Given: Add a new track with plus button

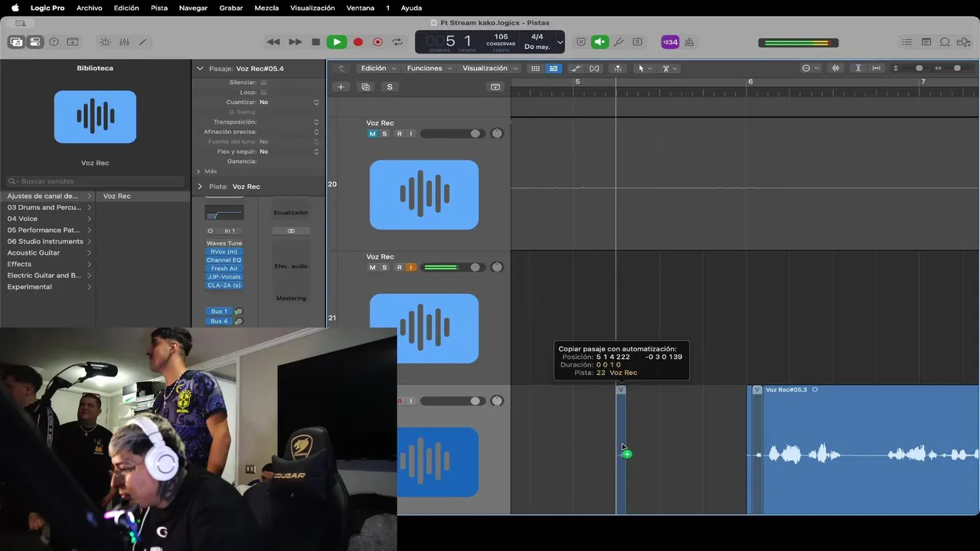Looking at the screenshot, I should pyautogui.click(x=341, y=86).
